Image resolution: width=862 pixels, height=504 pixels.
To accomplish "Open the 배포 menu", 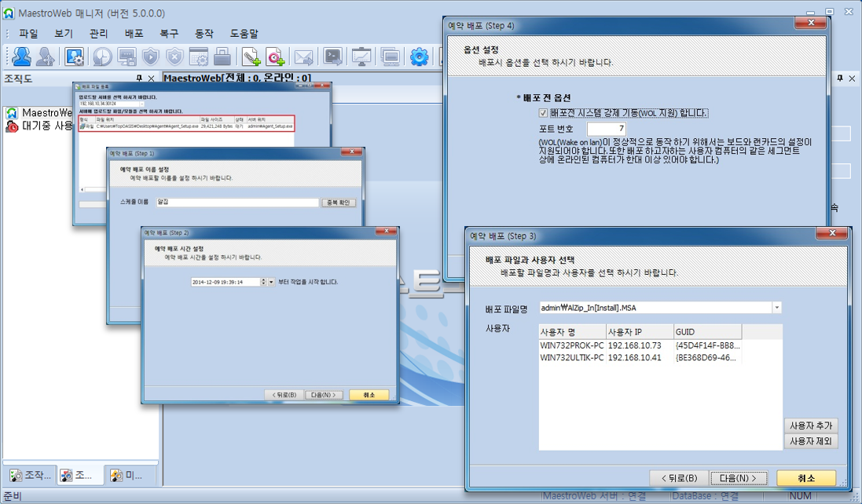I will (134, 34).
